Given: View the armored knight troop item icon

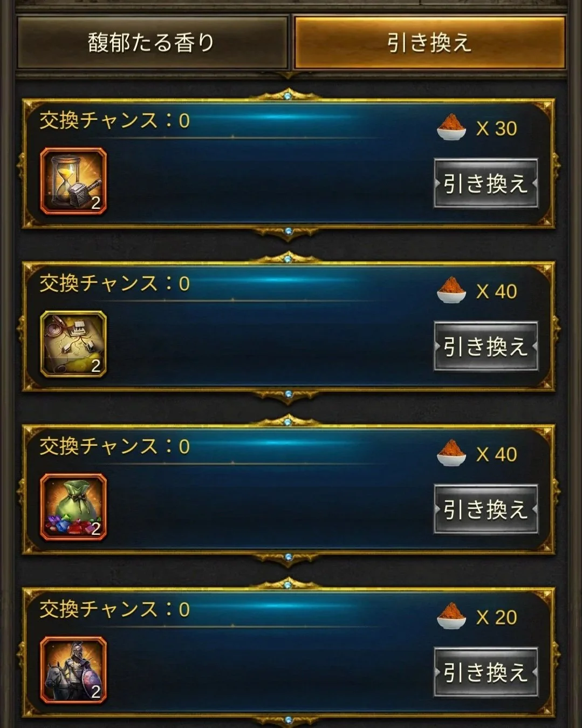Looking at the screenshot, I should [73, 670].
